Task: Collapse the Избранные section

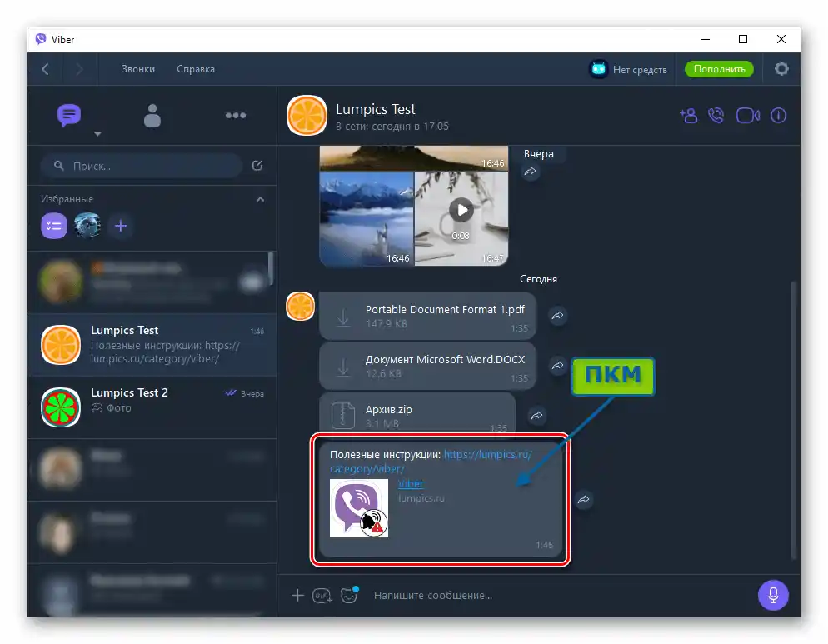Action: (x=260, y=199)
